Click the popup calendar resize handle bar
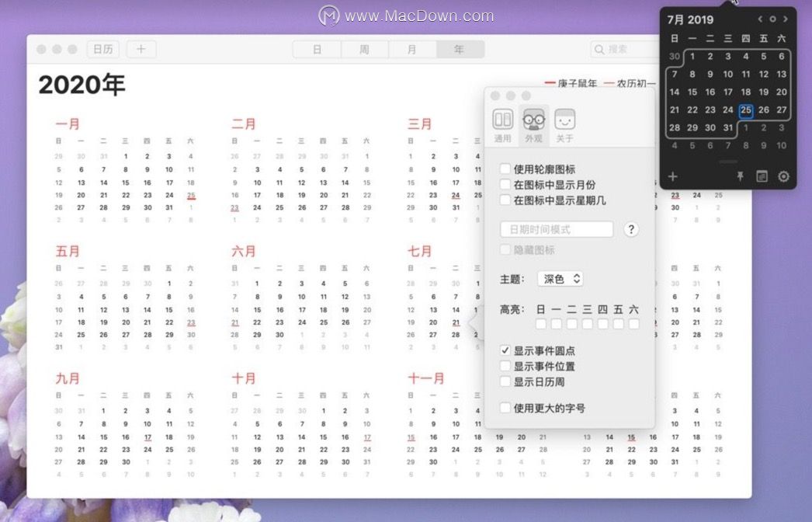The height and width of the screenshot is (522, 812). click(x=727, y=162)
